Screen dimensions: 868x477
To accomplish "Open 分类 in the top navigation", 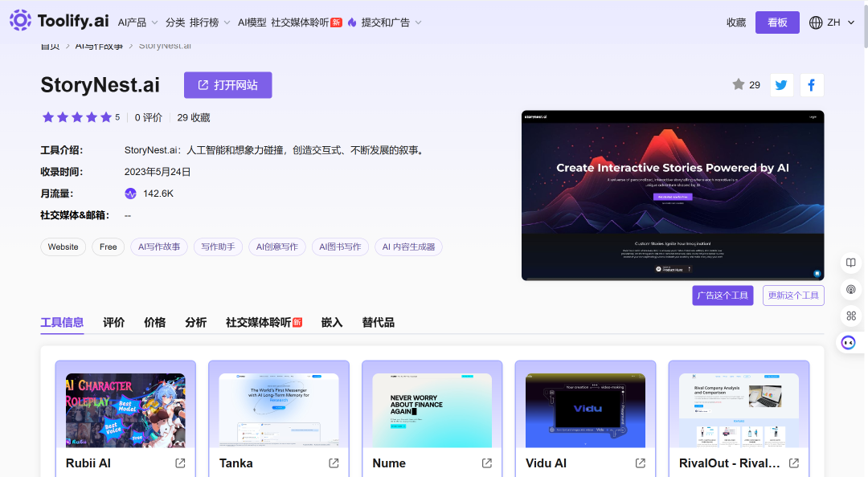I will 175,22.
